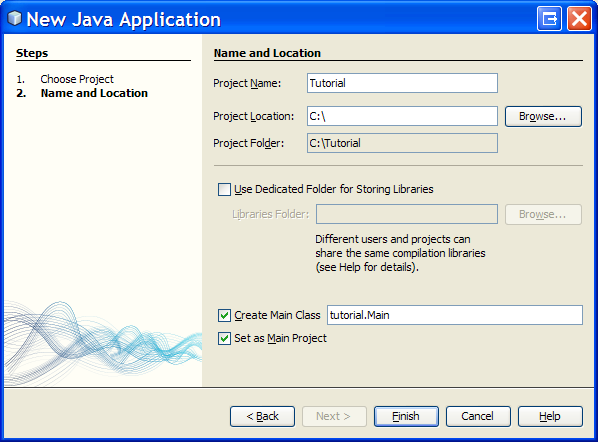This screenshot has width=598, height=442.
Task: Click the tutorial.Main class name field
Action: 455,315
